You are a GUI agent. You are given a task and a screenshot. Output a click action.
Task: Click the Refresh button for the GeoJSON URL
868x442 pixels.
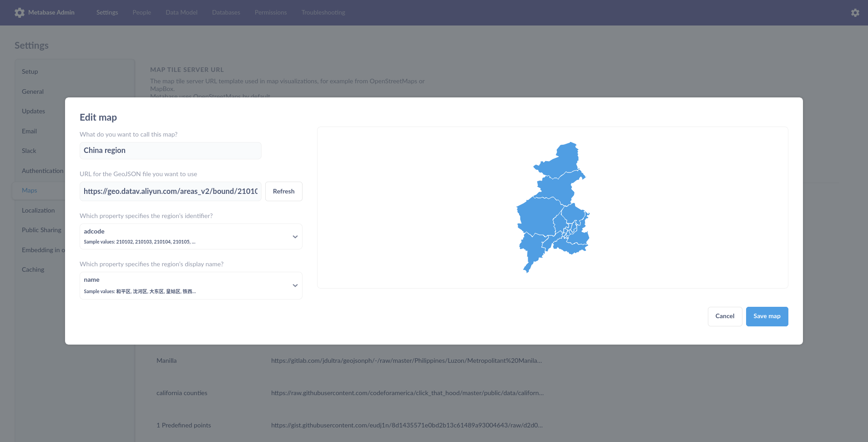click(x=283, y=191)
